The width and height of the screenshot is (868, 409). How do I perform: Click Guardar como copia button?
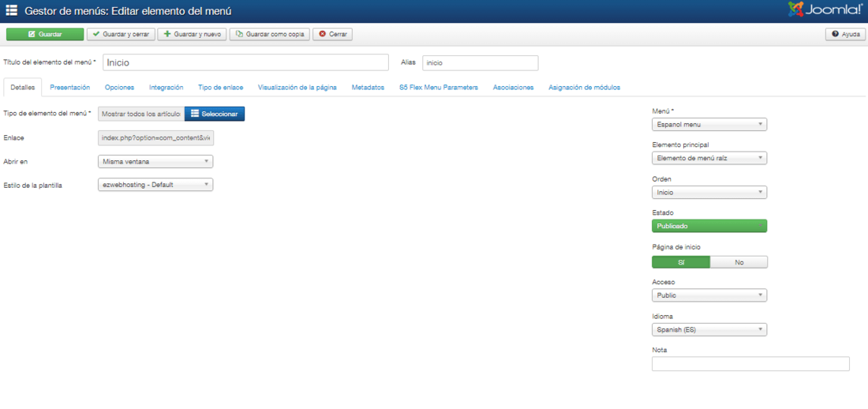pyautogui.click(x=270, y=35)
